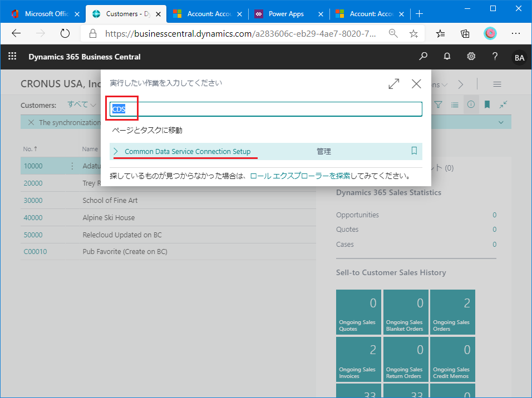Open customer number 40000
Screen dimensions: 532x398
[33, 218]
